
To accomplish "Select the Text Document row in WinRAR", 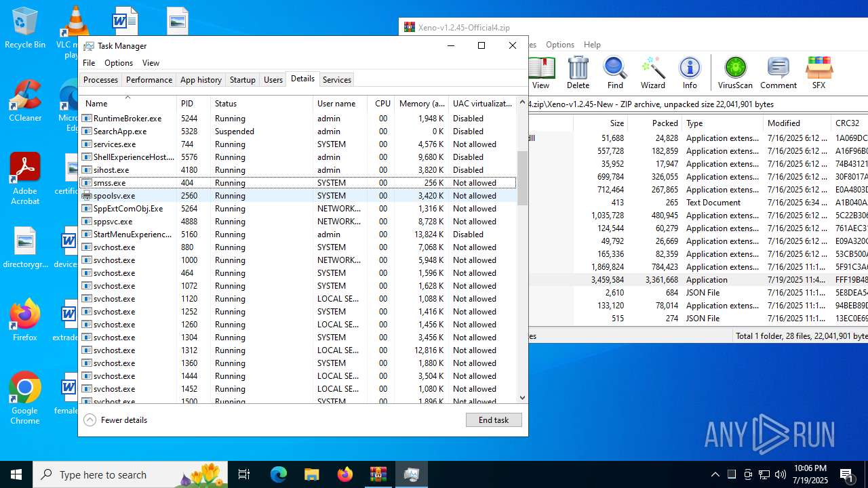I will (698, 203).
